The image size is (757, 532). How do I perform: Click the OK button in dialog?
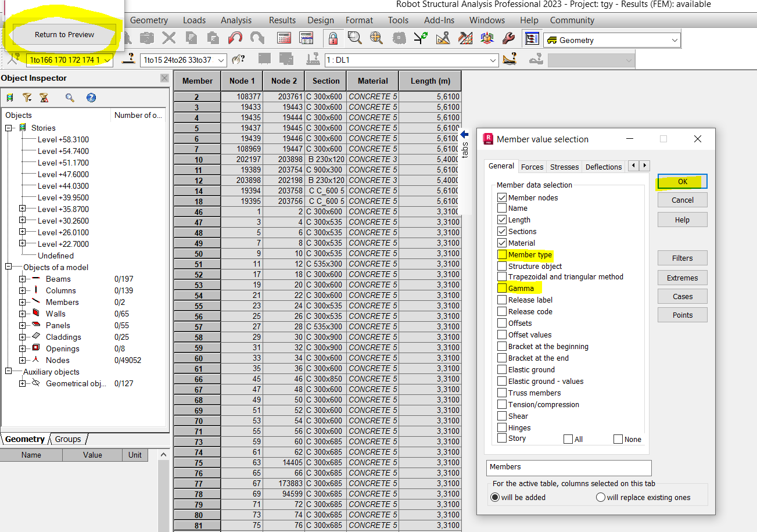(x=682, y=182)
